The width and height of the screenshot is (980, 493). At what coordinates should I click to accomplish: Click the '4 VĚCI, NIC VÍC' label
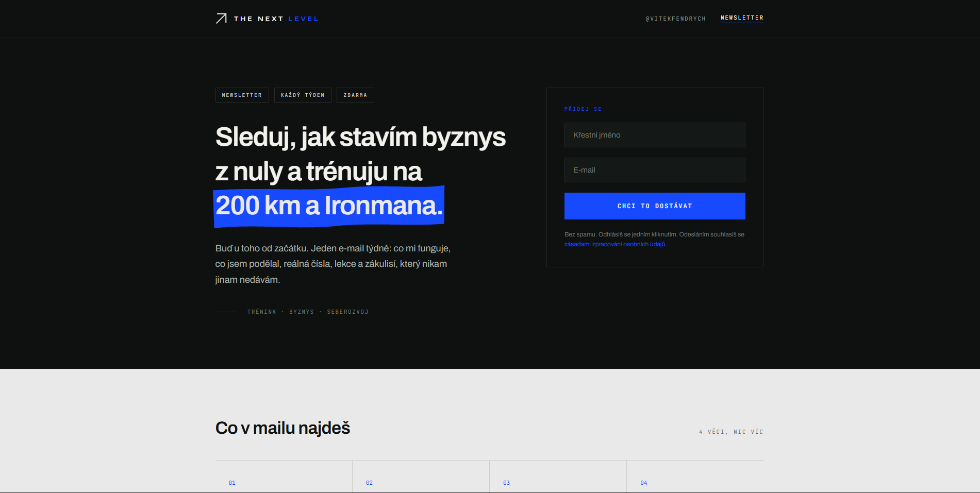tap(731, 432)
